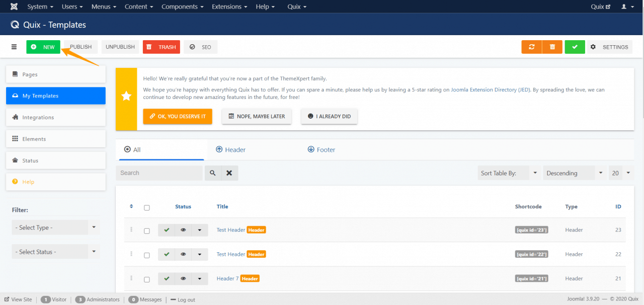The width and height of the screenshot is (644, 305).
Task: Expand actions arrow for row ID 22
Action: coord(200,254)
